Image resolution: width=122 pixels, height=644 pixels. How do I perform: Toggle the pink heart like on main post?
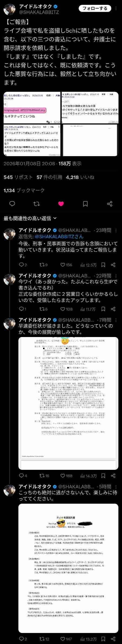pos(61,204)
